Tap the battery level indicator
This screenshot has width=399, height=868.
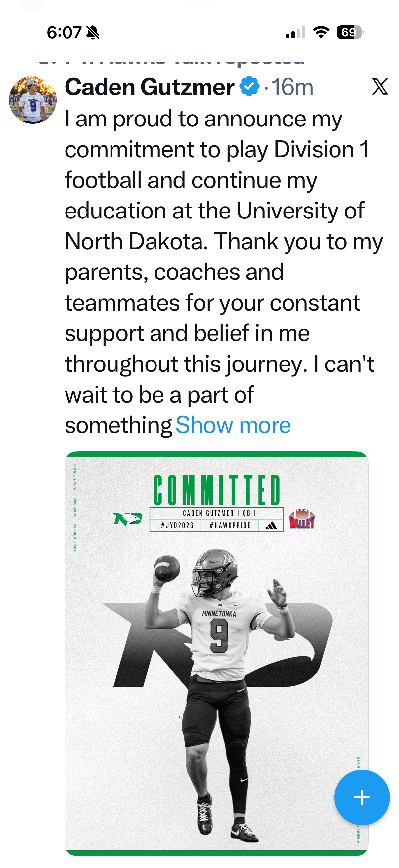pyautogui.click(x=350, y=32)
